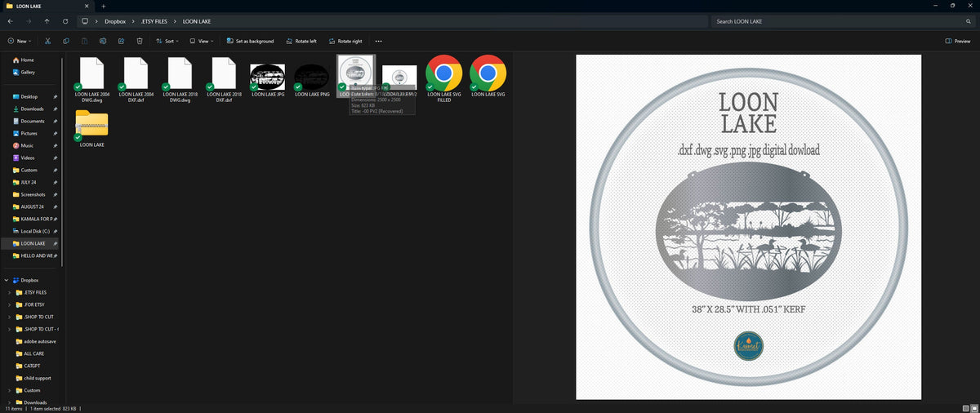Click the Cut scissors icon

coord(48,41)
